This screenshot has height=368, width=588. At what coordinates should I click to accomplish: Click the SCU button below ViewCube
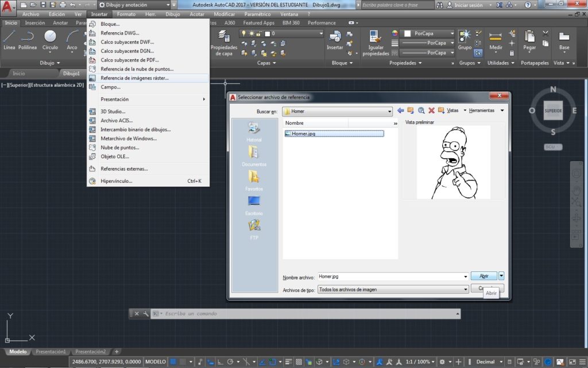click(x=553, y=147)
